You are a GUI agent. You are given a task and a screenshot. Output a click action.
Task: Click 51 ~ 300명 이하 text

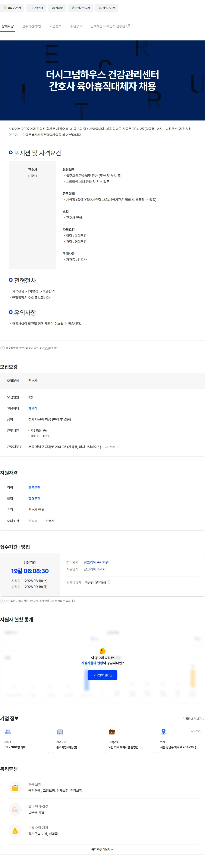pos(15,747)
